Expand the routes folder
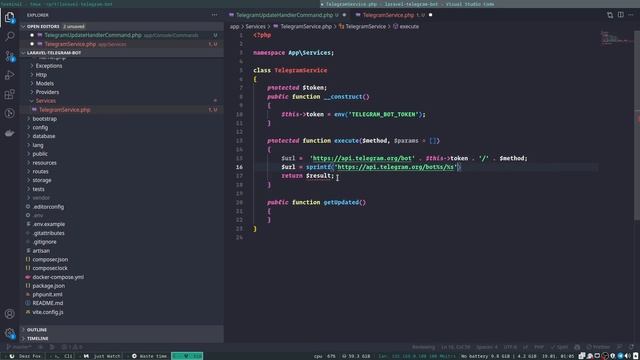Viewport: 640px width, 360px height. 40,171
